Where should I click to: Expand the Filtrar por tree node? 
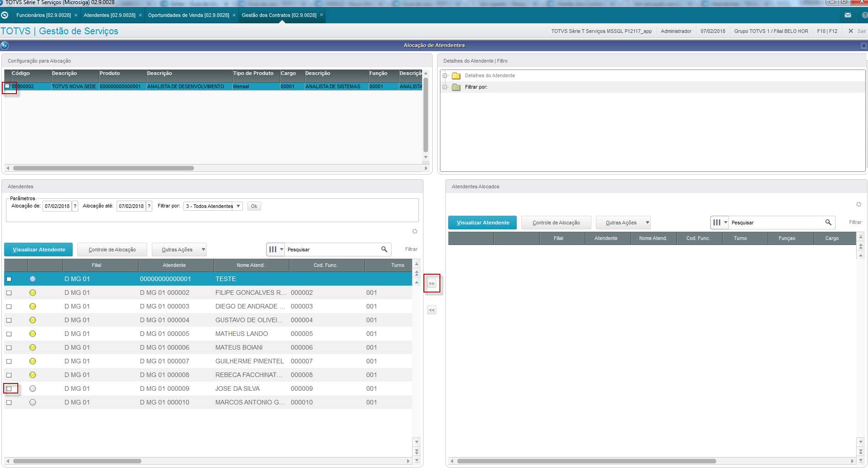coord(445,87)
